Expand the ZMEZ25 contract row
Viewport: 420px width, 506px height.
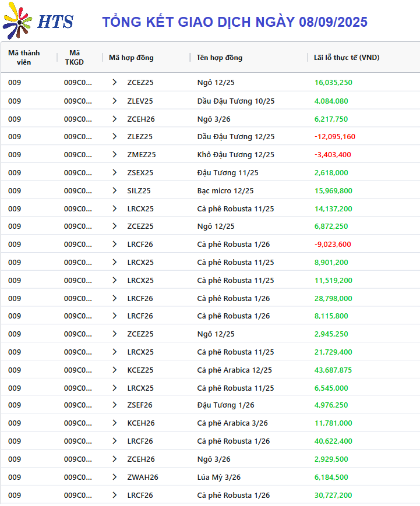(115, 154)
